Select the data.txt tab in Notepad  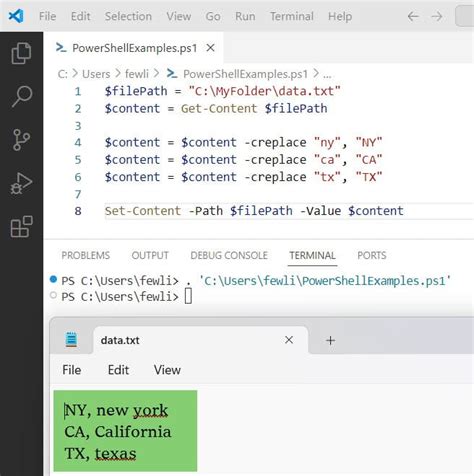coord(200,340)
